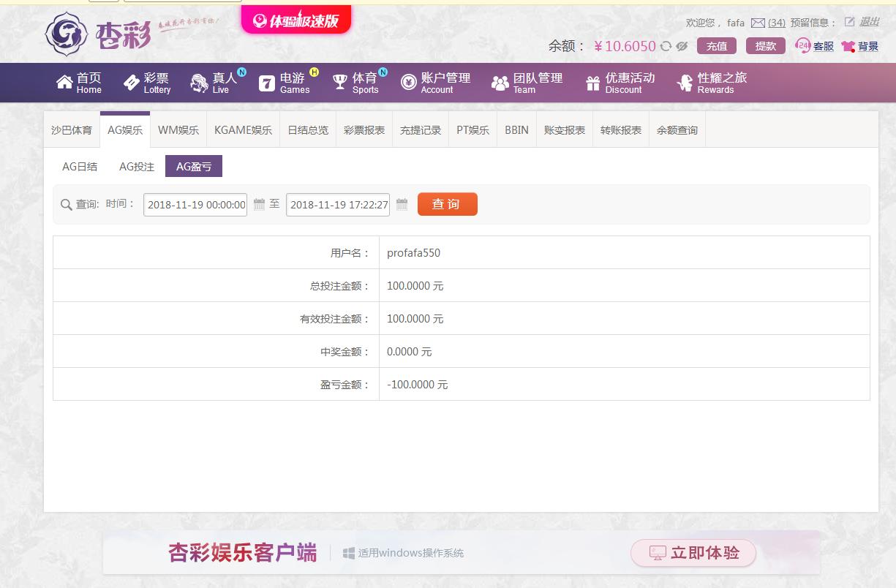Click the 提款 withdraw button
This screenshot has width=896, height=588.
[766, 46]
